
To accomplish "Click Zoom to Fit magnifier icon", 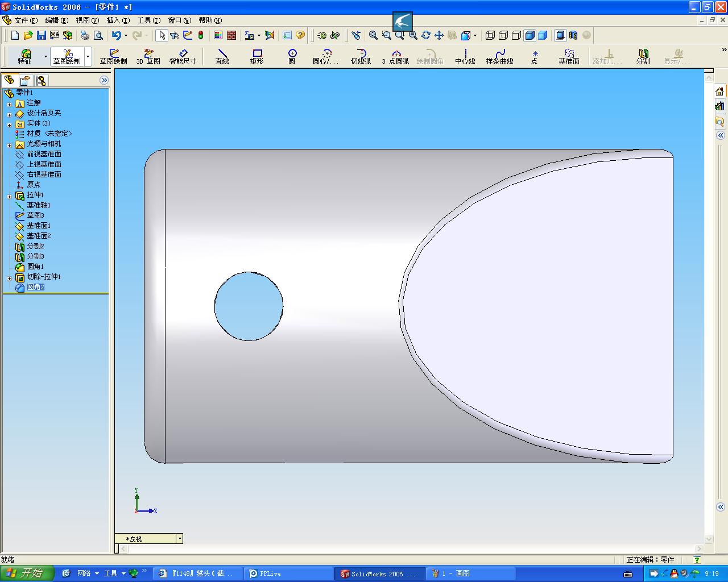I will click(x=373, y=35).
